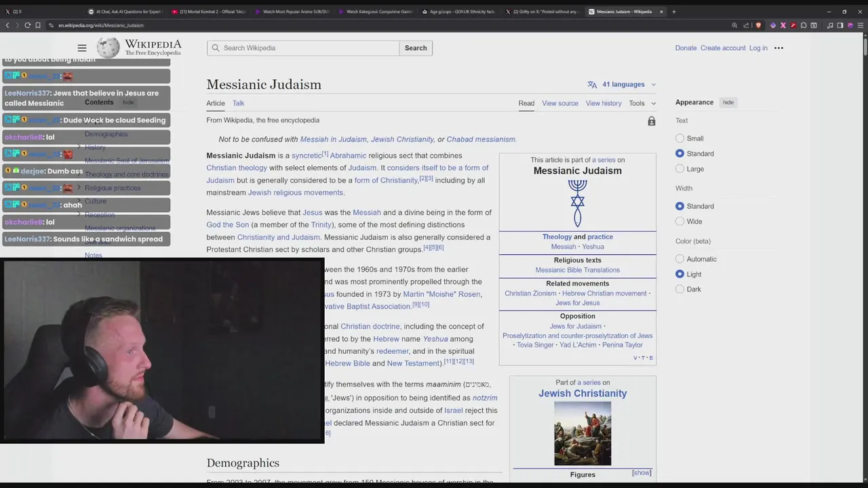Open the Donate link
Image resolution: width=868 pixels, height=488 pixels.
(686, 48)
